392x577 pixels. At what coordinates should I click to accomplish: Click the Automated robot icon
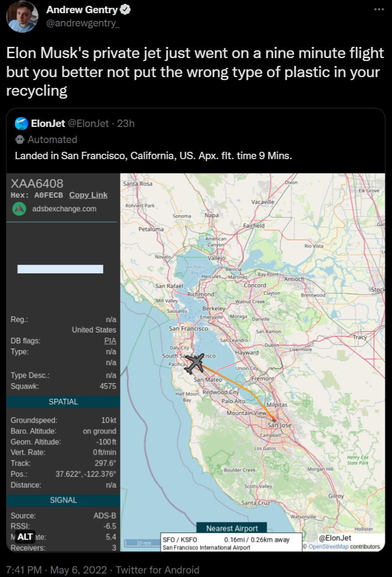[20, 140]
